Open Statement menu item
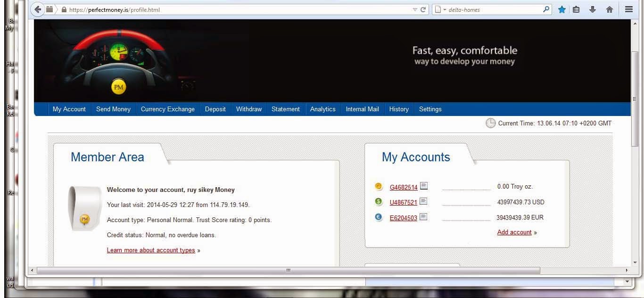 pyautogui.click(x=286, y=109)
